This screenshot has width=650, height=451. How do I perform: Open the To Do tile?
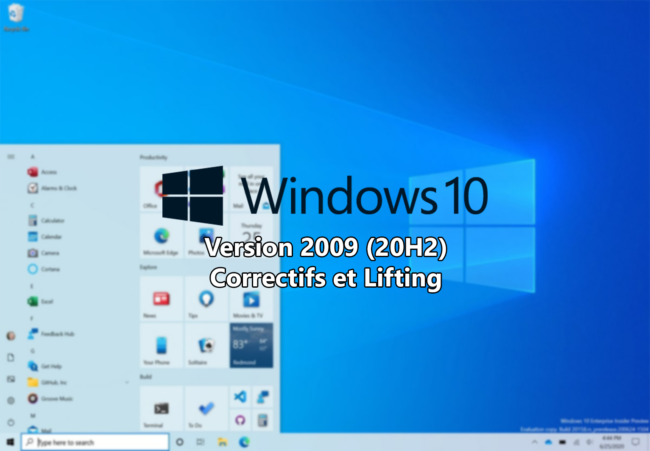coord(206,408)
